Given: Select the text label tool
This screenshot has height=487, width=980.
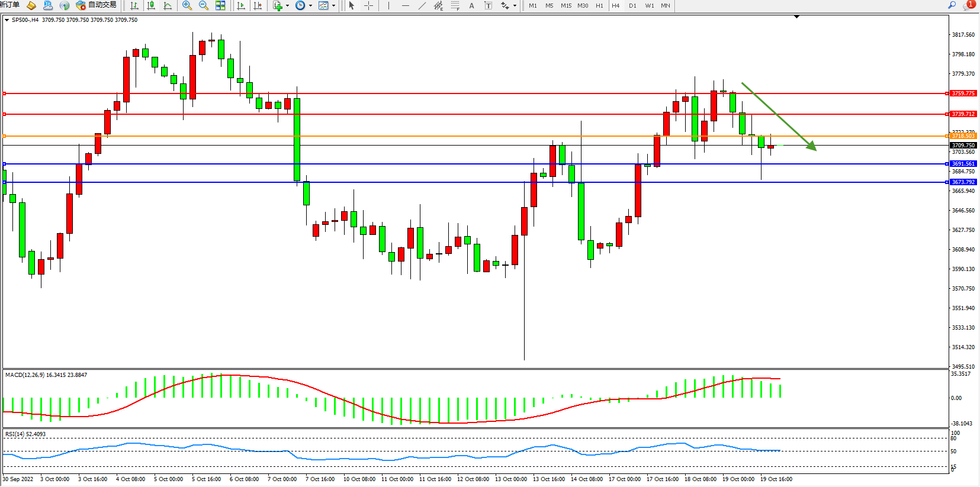Looking at the screenshot, I should click(x=471, y=5).
